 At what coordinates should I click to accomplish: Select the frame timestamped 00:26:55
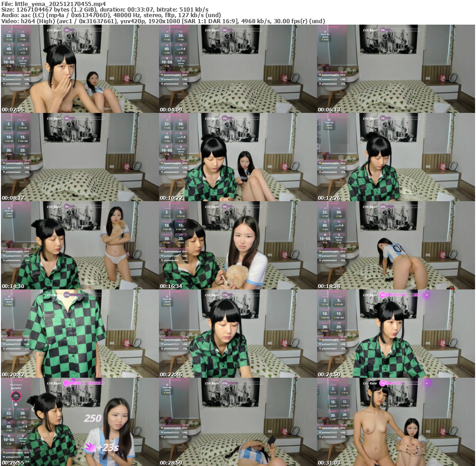click(x=80, y=422)
